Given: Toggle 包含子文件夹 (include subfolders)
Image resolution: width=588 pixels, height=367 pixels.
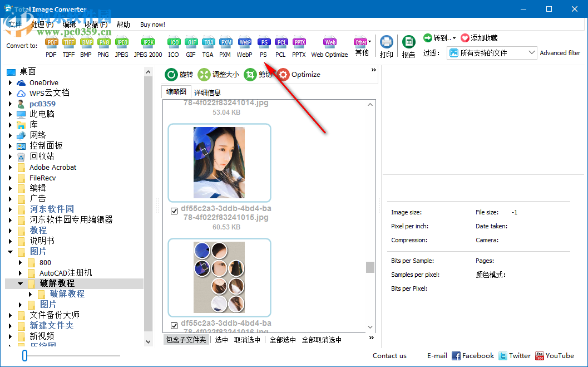Looking at the screenshot, I should [x=186, y=339].
